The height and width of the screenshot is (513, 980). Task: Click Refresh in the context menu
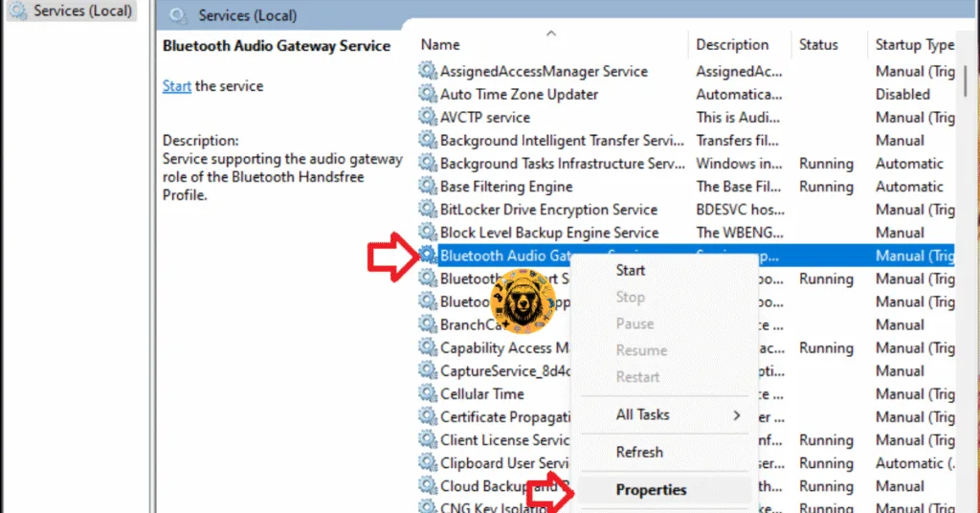[x=639, y=452]
